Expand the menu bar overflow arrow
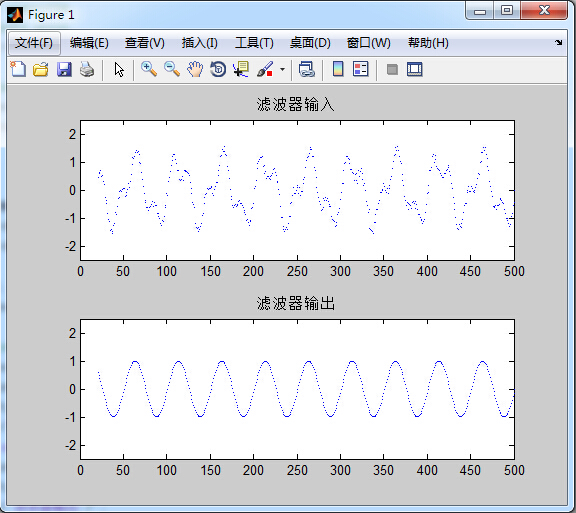This screenshot has width=576, height=513. pyautogui.click(x=558, y=43)
